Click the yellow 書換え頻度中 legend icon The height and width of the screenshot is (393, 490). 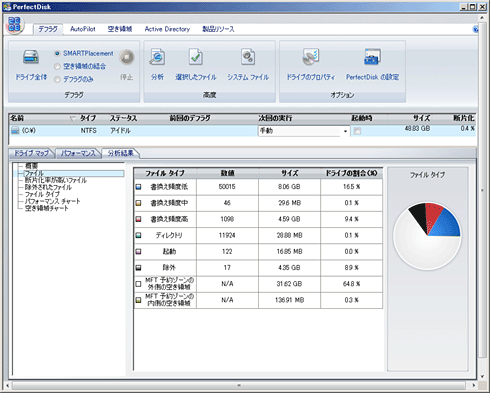[139, 203]
